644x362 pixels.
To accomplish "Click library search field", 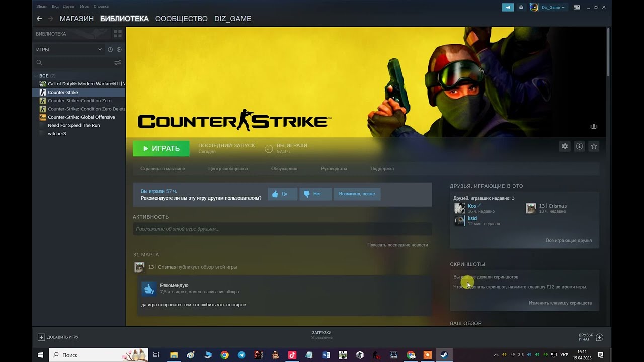I will (73, 63).
